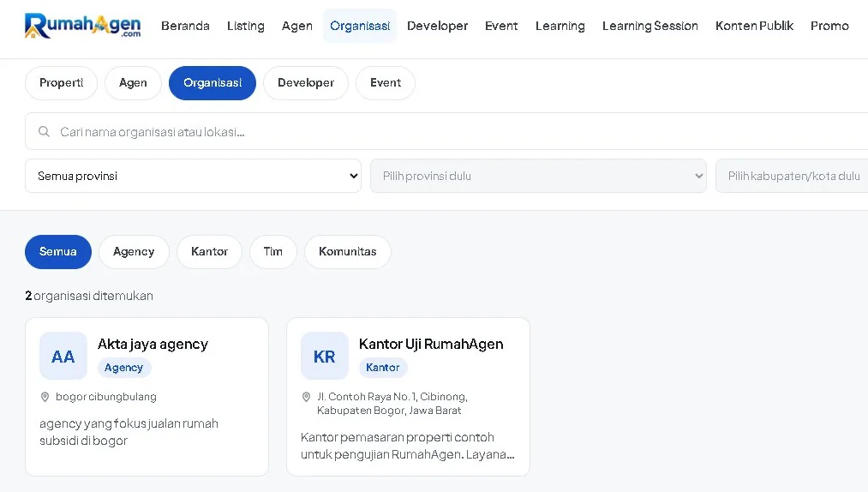Open the Listing menu item

[246, 26]
